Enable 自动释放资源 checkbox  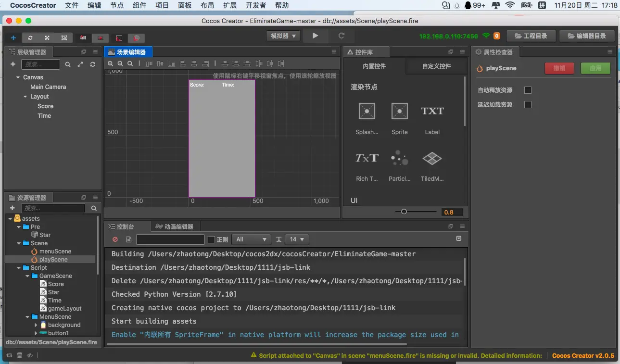(528, 90)
